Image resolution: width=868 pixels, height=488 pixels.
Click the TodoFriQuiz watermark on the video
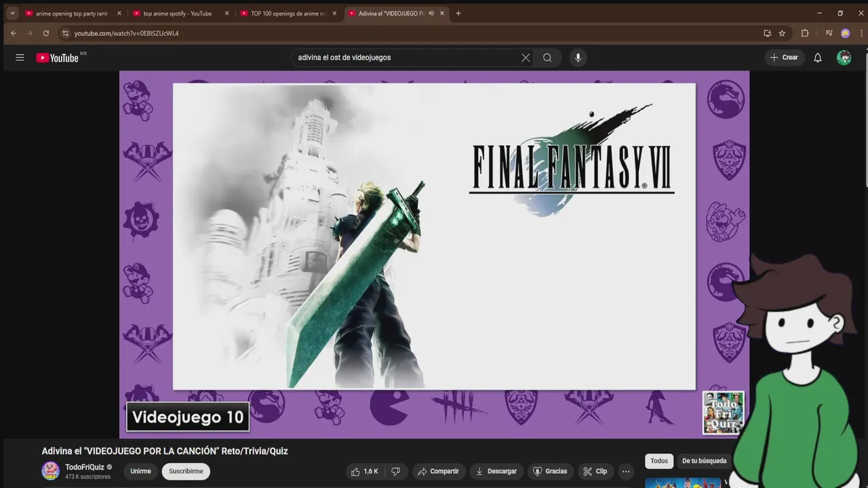[x=723, y=412]
